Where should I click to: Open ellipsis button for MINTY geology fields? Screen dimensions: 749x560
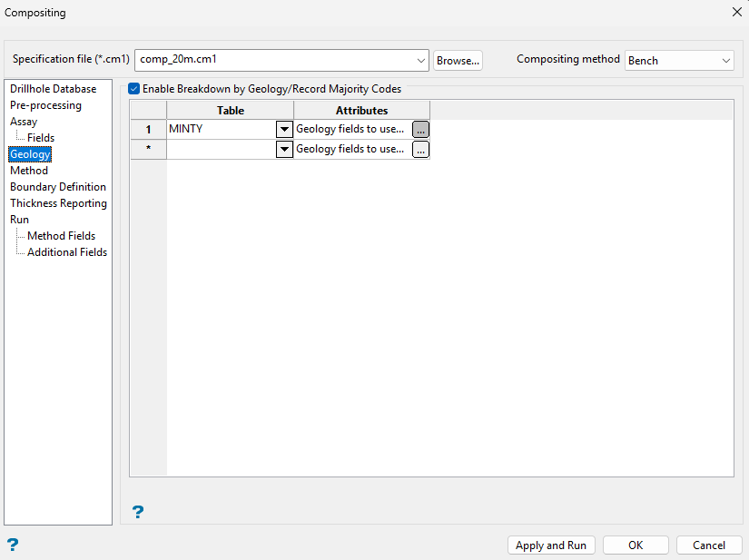click(420, 130)
